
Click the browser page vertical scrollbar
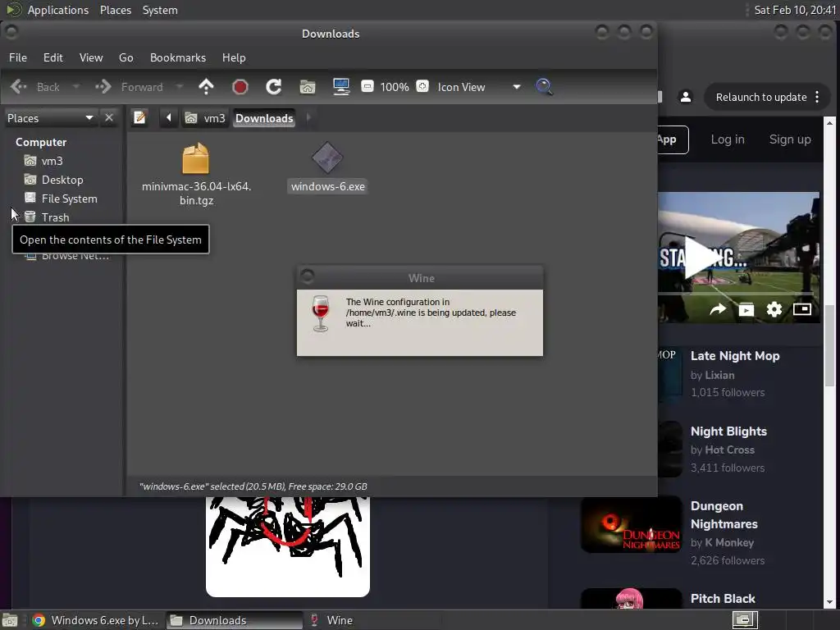pyautogui.click(x=829, y=345)
